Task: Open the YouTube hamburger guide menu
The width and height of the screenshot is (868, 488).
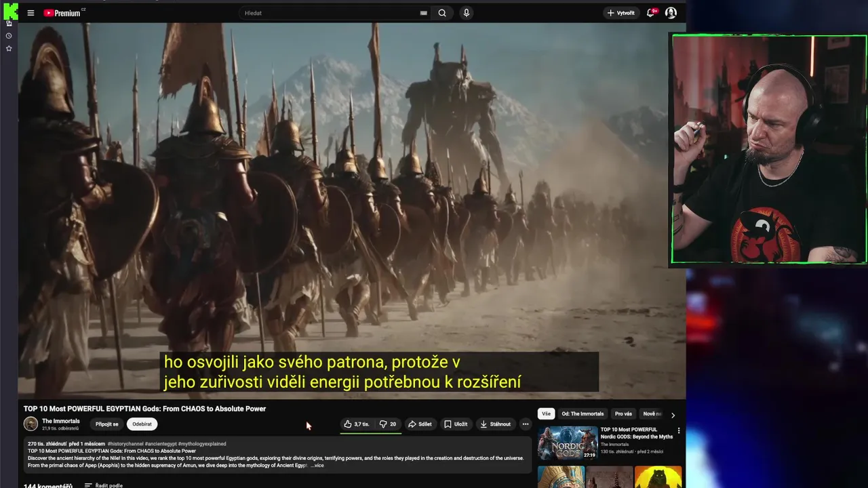Action: (31, 13)
